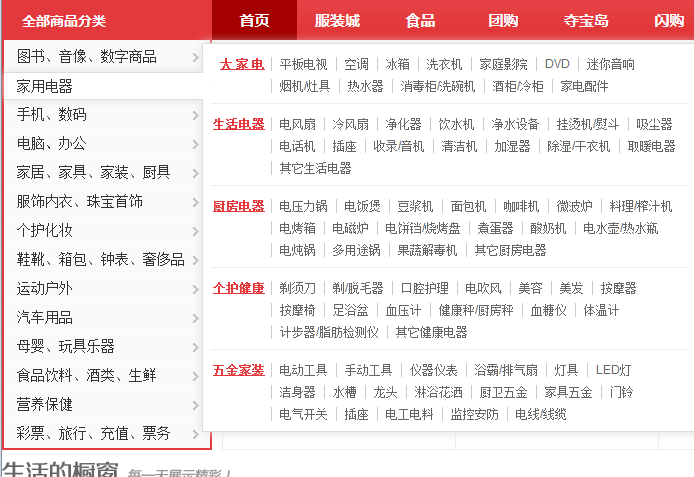Viewport: 694px width, 477px height.
Task: Open the 服装城 navigation tab
Action: [x=336, y=20]
